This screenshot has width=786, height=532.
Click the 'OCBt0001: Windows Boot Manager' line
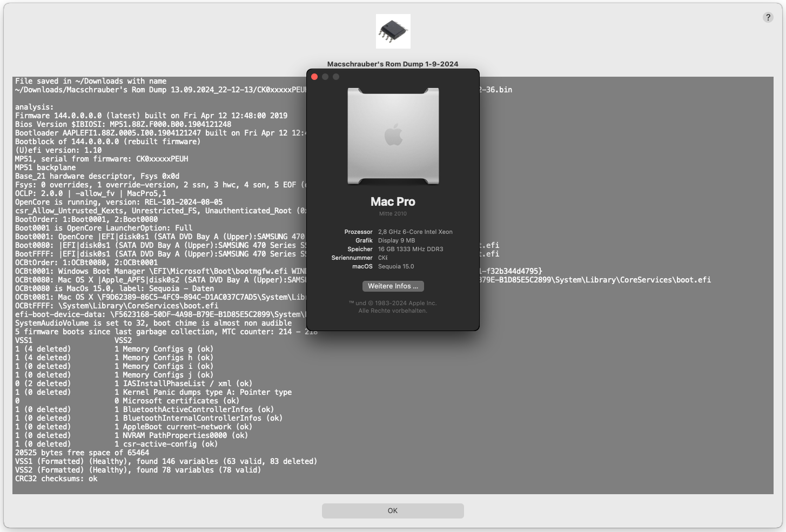pos(160,271)
